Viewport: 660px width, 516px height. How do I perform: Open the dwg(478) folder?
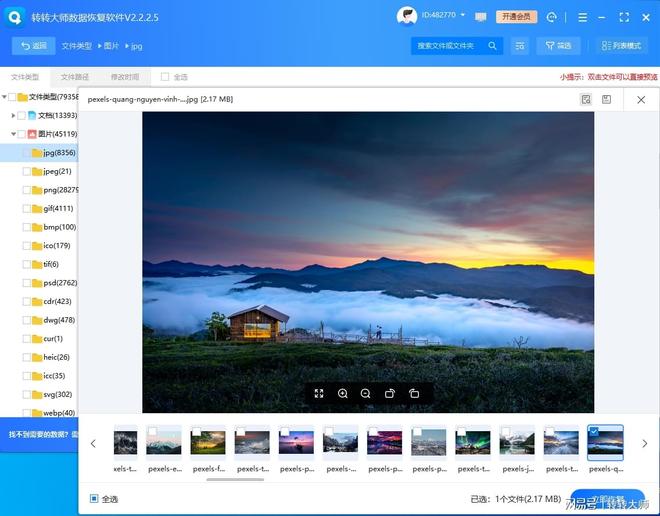[x=53, y=320]
